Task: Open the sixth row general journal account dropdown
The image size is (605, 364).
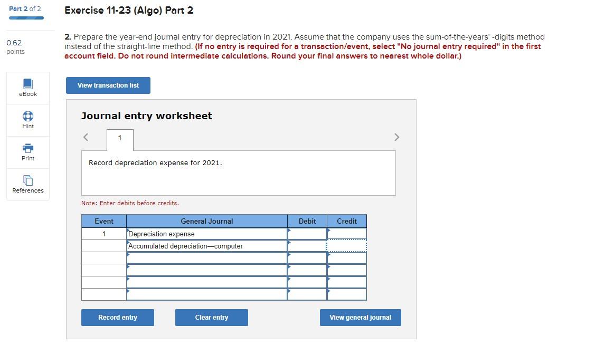Action: point(207,294)
